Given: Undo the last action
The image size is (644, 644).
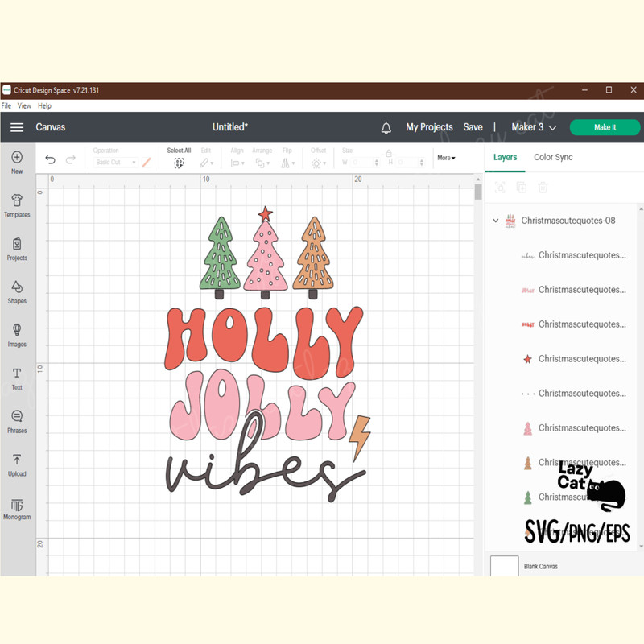Looking at the screenshot, I should (51, 160).
